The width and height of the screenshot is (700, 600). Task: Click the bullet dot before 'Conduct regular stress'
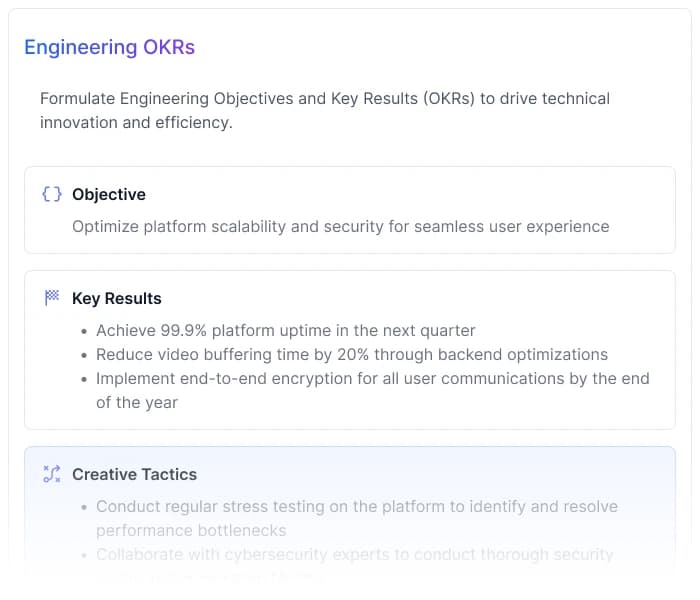pyautogui.click(x=83, y=507)
